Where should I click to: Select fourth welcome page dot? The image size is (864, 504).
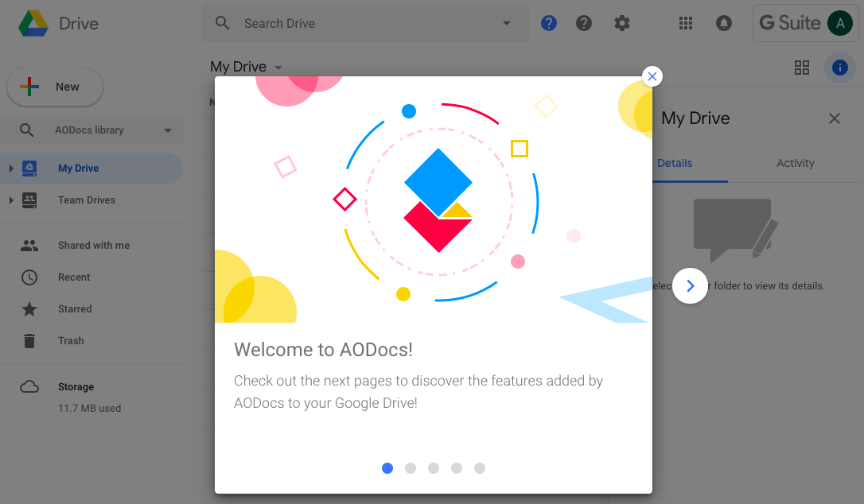point(457,468)
